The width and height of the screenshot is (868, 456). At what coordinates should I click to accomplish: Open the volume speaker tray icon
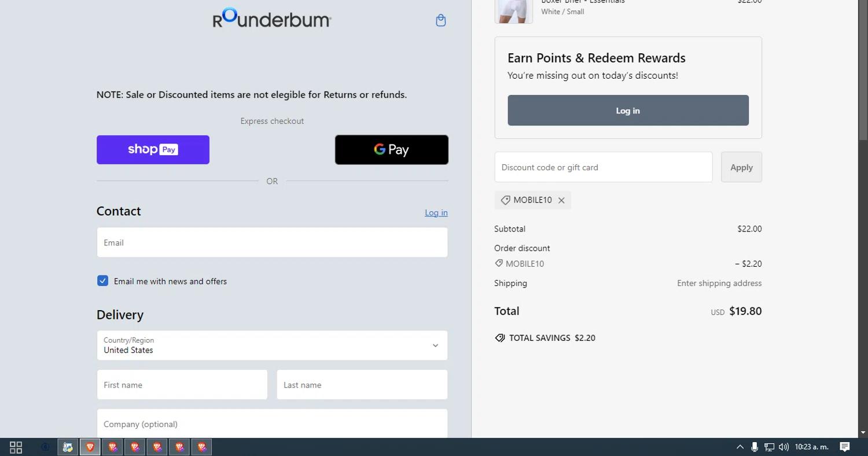pyautogui.click(x=784, y=447)
